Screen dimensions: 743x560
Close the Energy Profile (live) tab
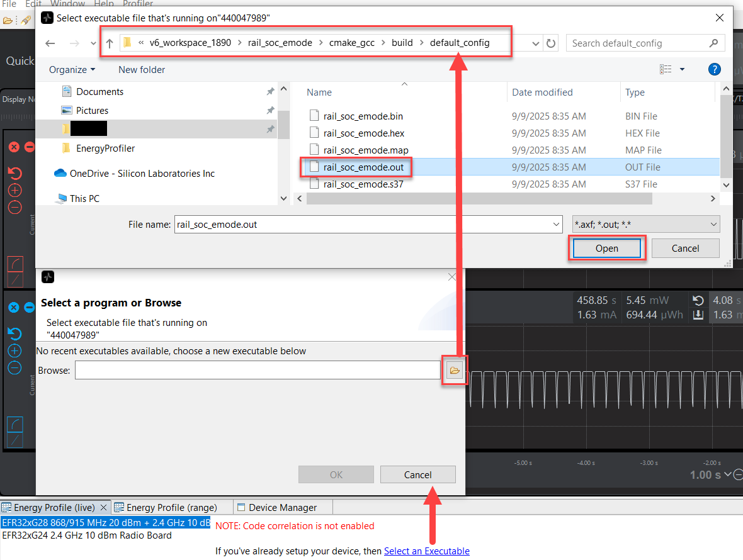click(x=104, y=507)
